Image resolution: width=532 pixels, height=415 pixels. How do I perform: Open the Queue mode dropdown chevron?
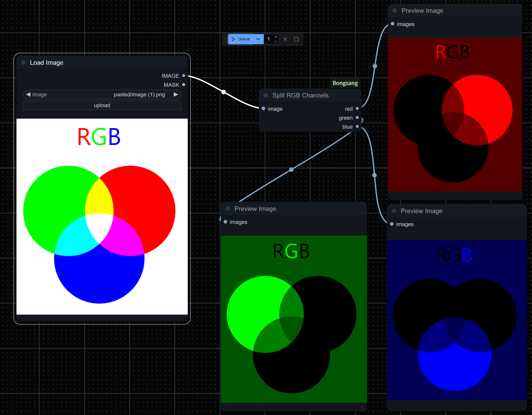click(x=258, y=39)
